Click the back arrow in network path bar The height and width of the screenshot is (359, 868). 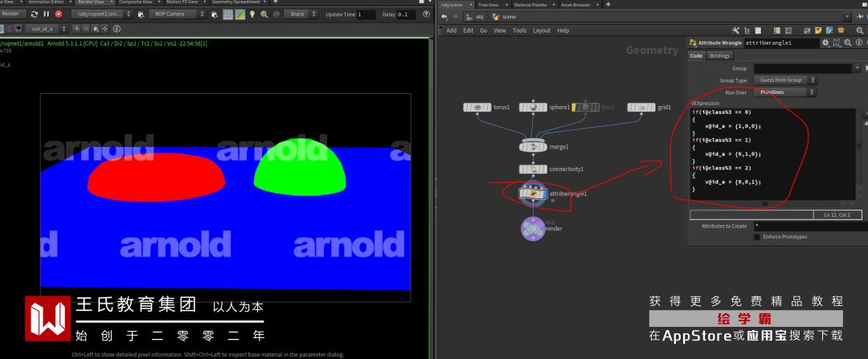[444, 17]
